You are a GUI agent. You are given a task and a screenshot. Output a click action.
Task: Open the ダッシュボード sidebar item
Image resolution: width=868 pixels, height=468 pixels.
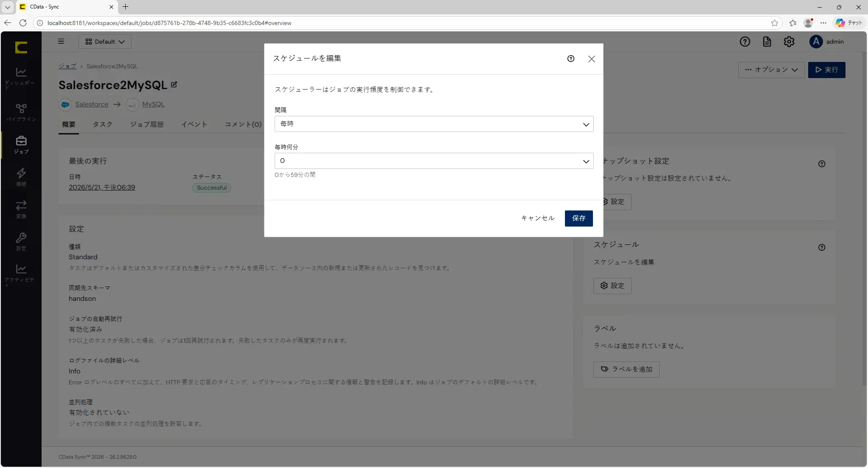(21, 78)
